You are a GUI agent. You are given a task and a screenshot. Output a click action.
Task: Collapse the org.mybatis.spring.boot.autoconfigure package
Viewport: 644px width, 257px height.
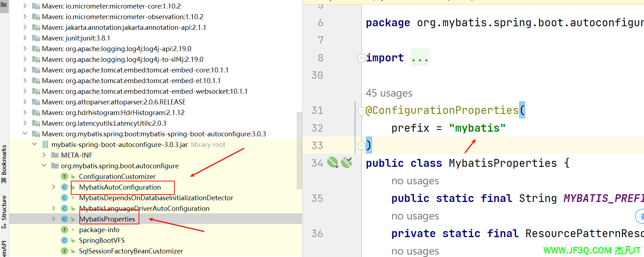pyautogui.click(x=44, y=166)
